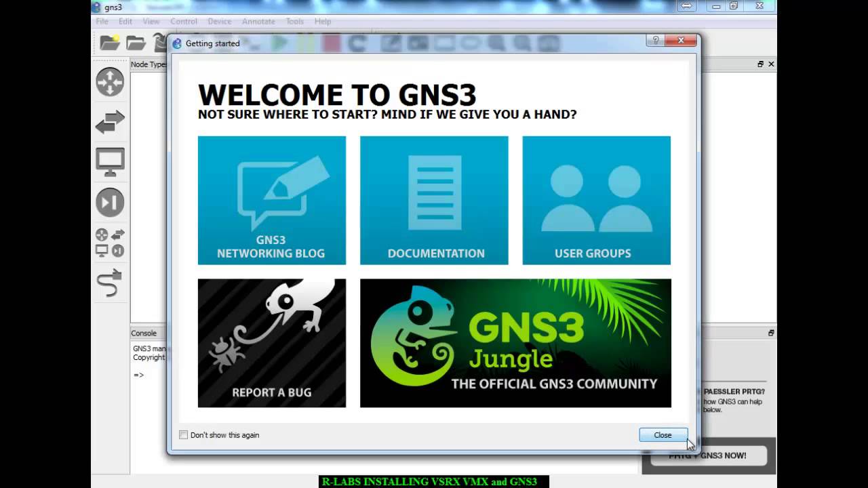
Task: Open the Tools menu
Action: 294,21
